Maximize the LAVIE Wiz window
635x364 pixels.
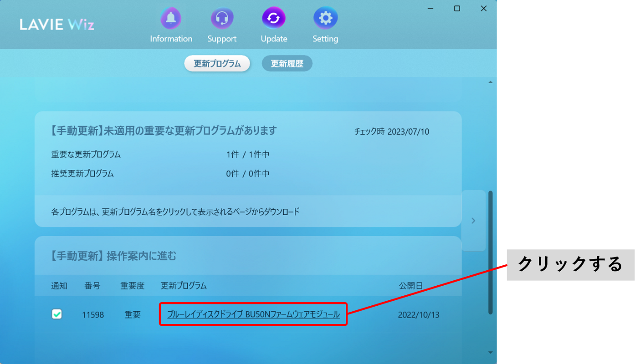click(x=457, y=9)
